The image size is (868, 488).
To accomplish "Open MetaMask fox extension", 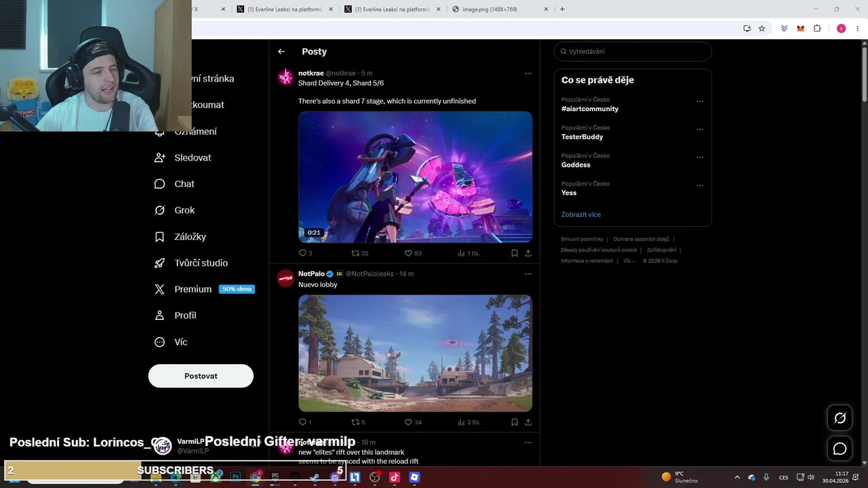I will 800,28.
